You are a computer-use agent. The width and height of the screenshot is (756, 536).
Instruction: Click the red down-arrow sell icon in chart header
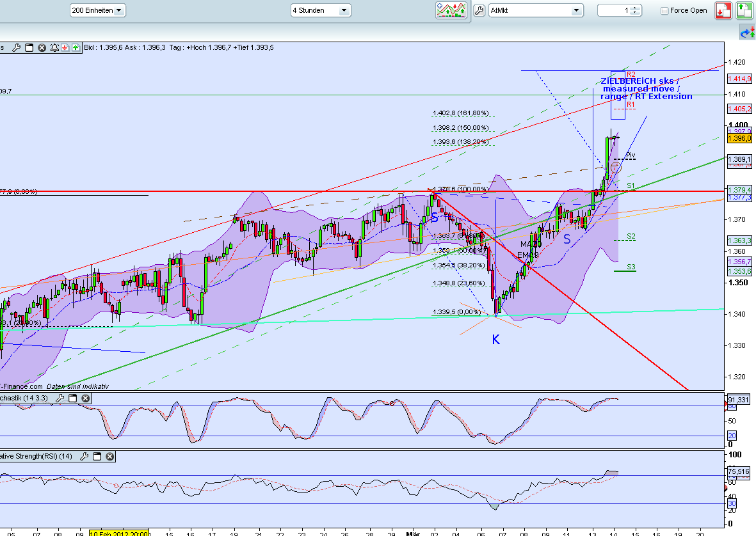click(65, 47)
